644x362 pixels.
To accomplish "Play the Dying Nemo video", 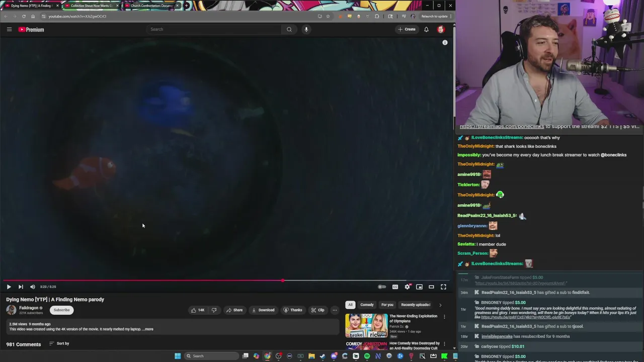I will [x=9, y=287].
